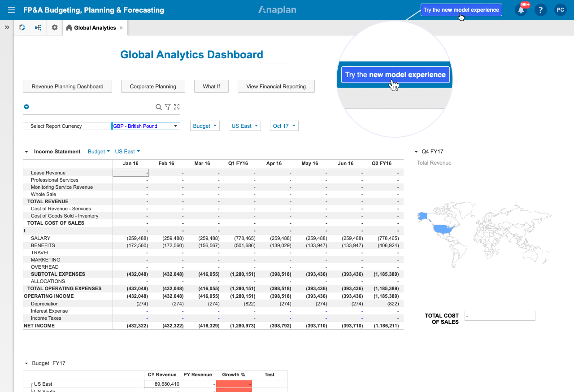574x392 pixels.
Task: Open the Modules list icon
Action: point(38,27)
